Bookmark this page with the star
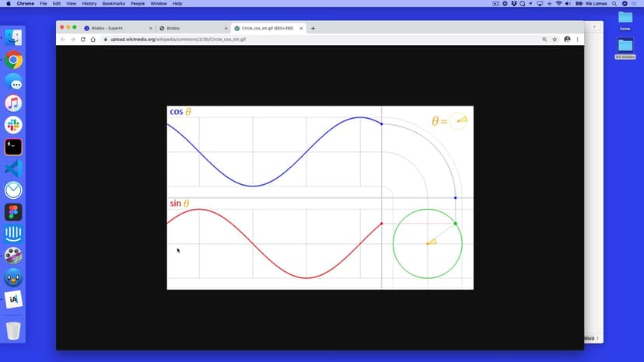 coord(555,40)
